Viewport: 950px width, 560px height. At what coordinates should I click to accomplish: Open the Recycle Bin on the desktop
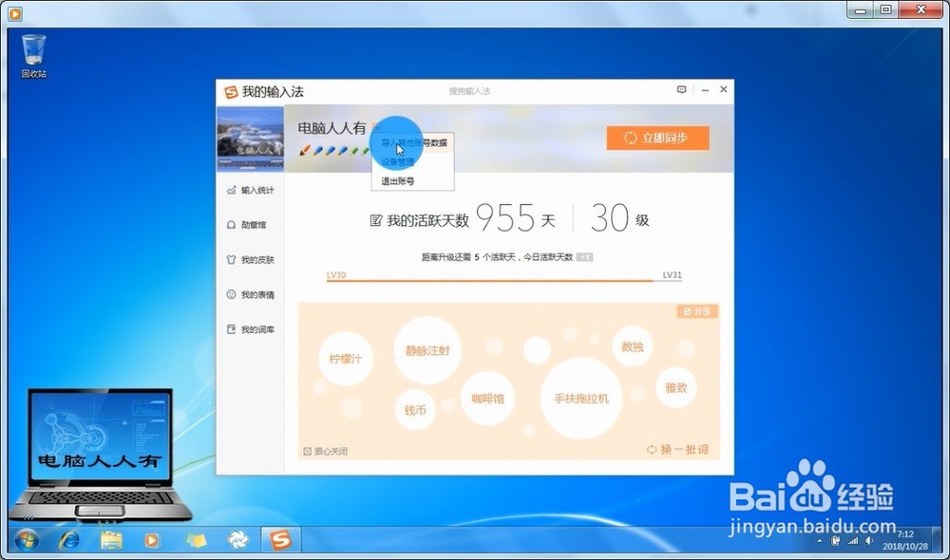click(34, 56)
